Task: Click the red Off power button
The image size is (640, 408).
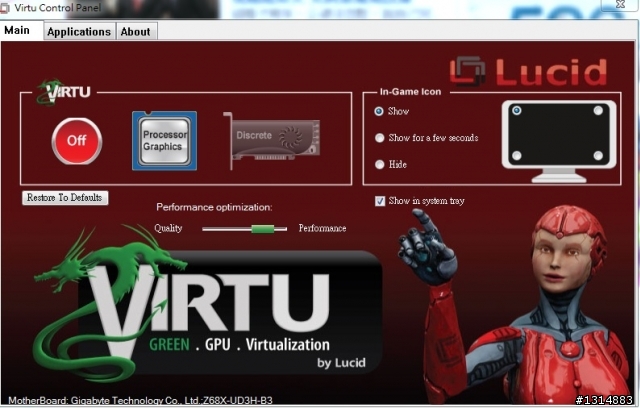Action: tap(77, 141)
